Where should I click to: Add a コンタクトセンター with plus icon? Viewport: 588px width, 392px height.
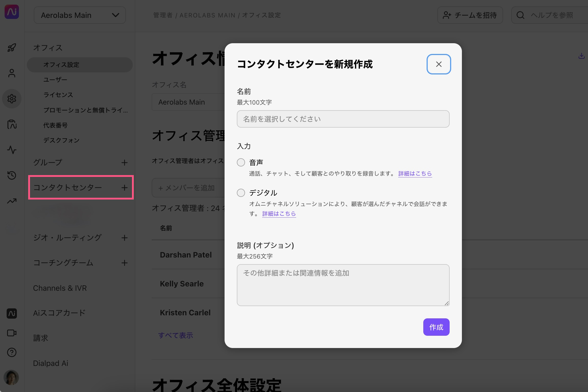[125, 188]
